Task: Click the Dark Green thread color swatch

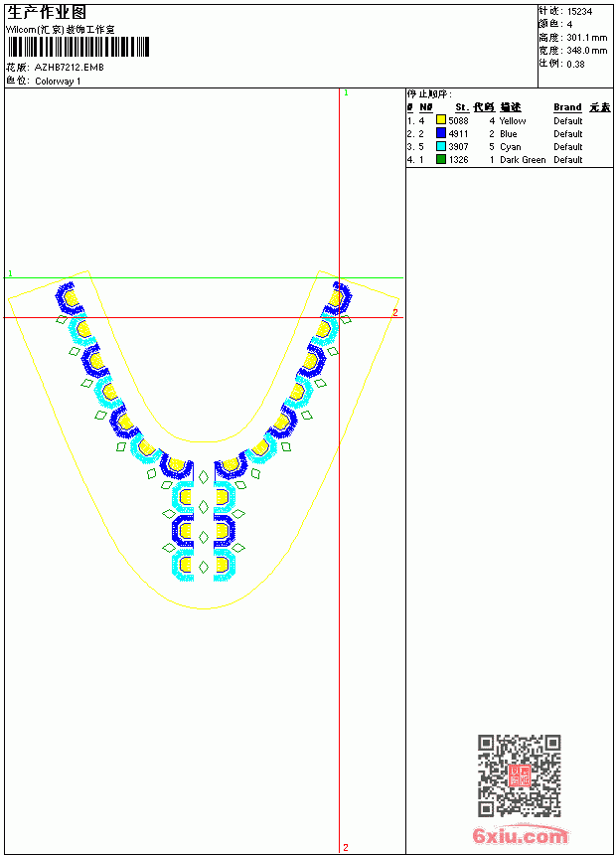Action: tap(440, 159)
